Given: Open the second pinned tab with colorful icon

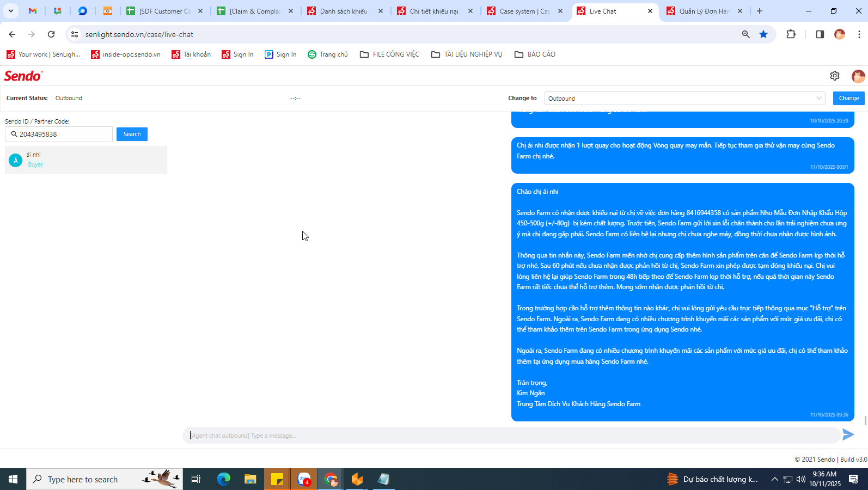Looking at the screenshot, I should 58,11.
